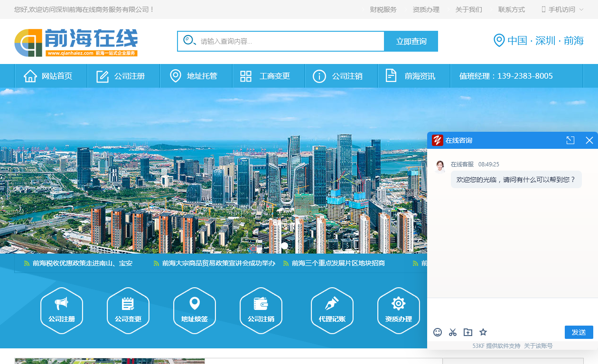Expand the online chat window
This screenshot has width=598, height=364.
[570, 140]
